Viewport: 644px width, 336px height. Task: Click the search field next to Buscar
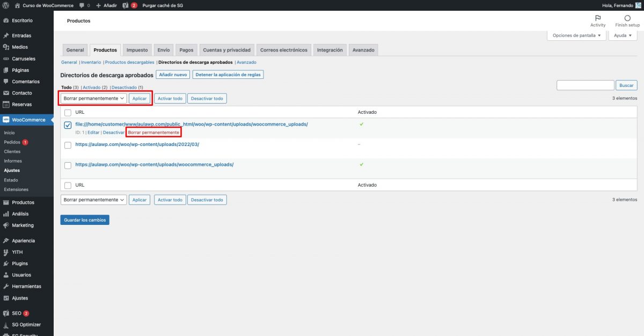tap(585, 85)
